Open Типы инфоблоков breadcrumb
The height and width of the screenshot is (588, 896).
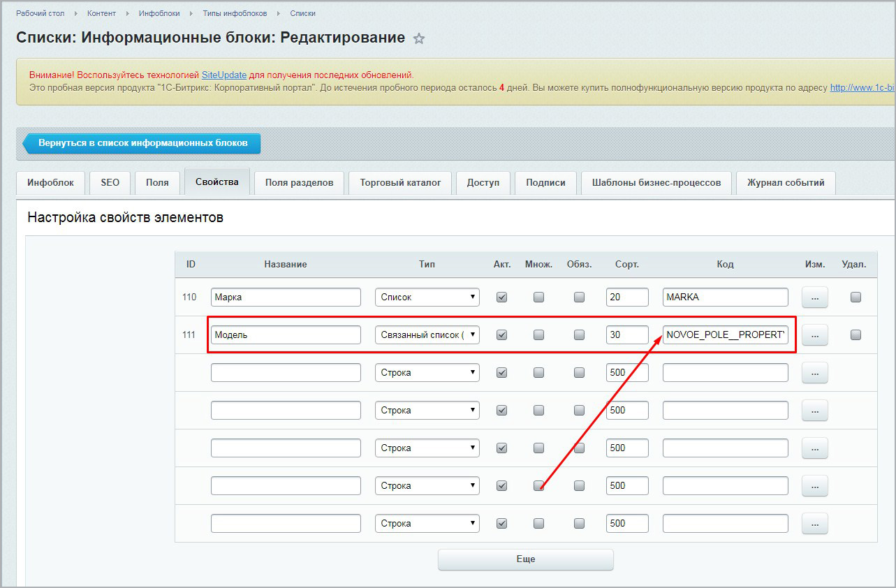235,13
